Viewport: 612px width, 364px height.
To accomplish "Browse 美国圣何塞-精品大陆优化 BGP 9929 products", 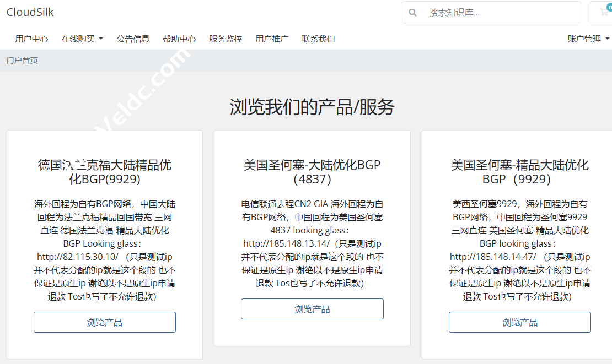I will coord(519,322).
